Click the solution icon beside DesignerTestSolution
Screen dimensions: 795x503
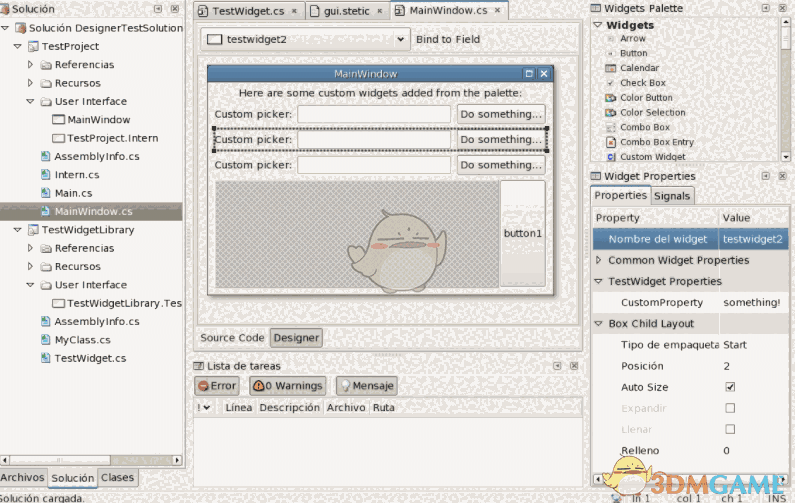pyautogui.click(x=21, y=28)
